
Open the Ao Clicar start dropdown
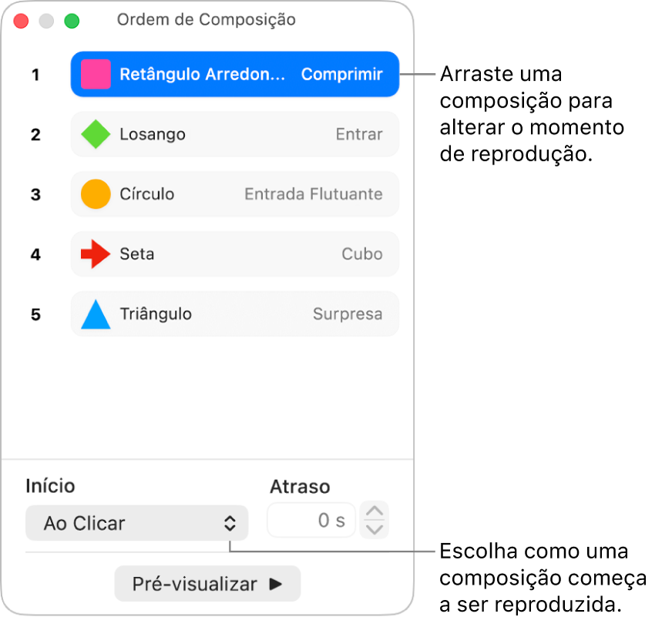pos(136,523)
